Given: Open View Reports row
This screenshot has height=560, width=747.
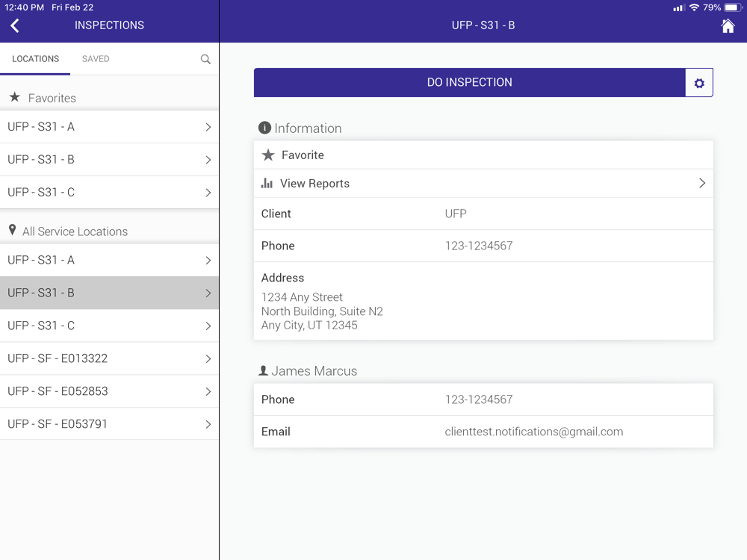Looking at the screenshot, I should [x=483, y=184].
